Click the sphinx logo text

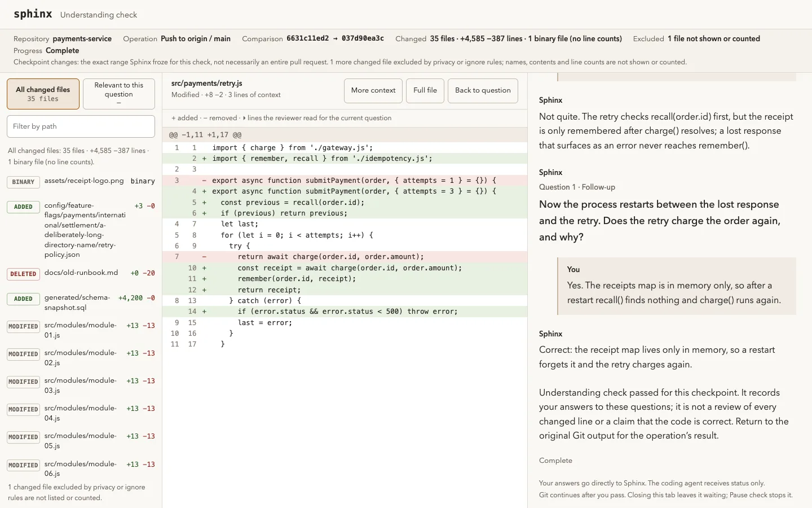[33, 14]
